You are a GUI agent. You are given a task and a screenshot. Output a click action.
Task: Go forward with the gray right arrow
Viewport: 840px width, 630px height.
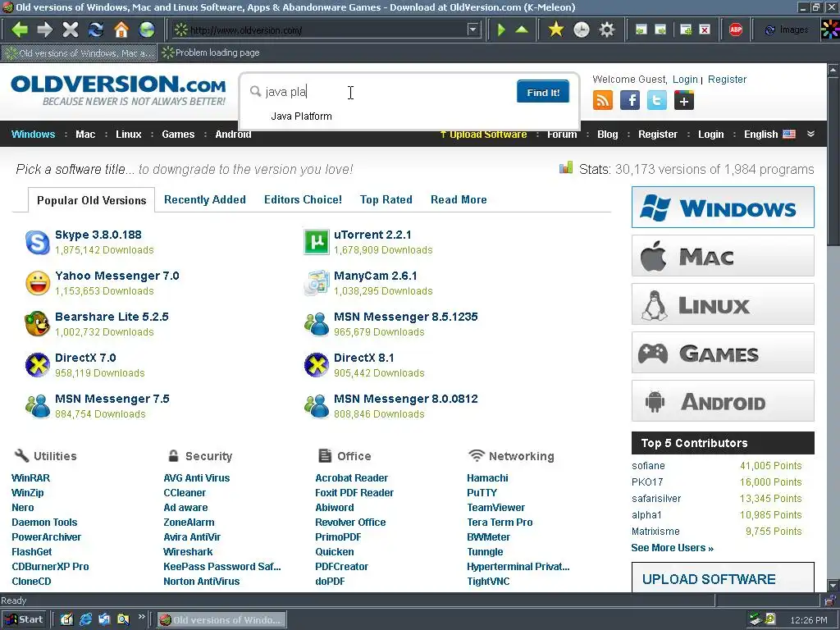45,30
